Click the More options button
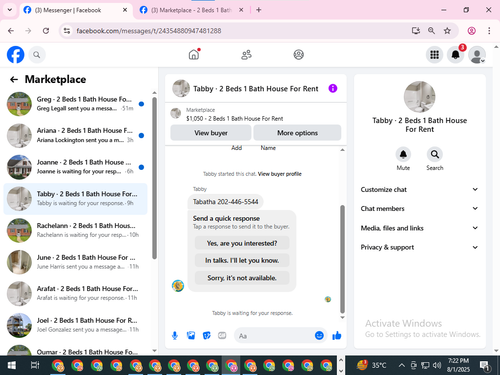 click(297, 133)
